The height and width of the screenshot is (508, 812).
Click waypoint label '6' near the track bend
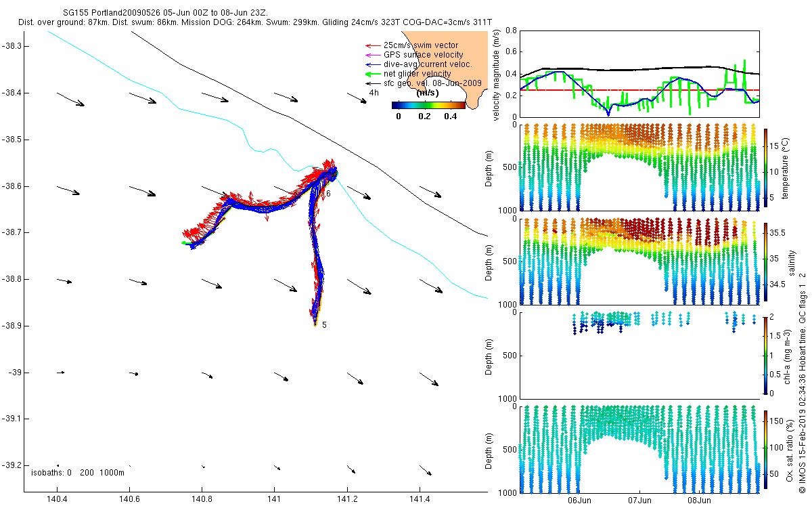click(x=328, y=194)
